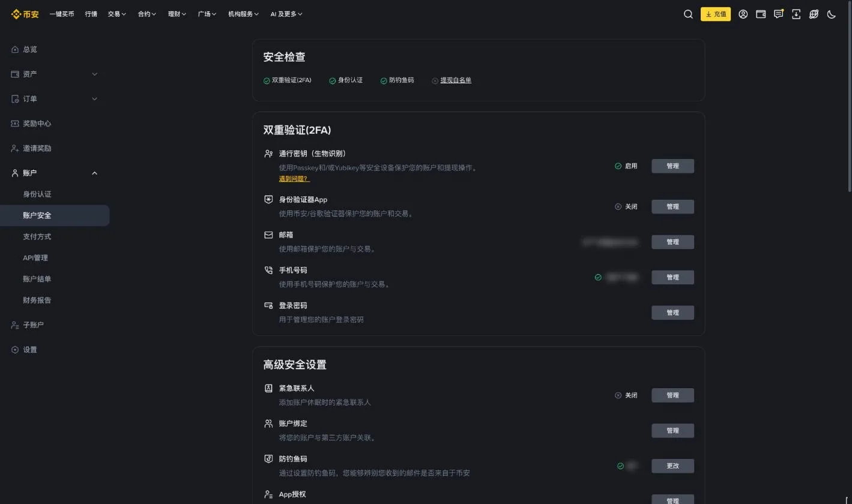Open the chat messages icon in the header
Screen dimensions: 852x504
(x=779, y=14)
